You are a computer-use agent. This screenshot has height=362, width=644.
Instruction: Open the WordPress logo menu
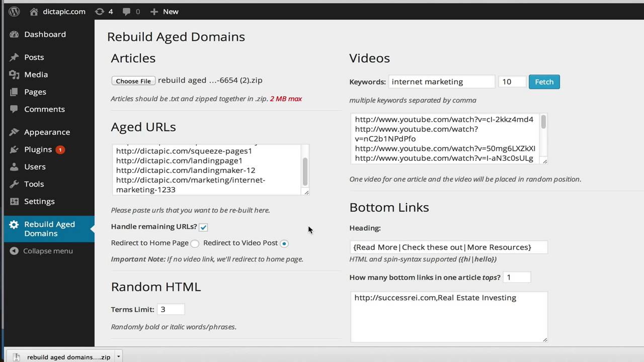14,11
